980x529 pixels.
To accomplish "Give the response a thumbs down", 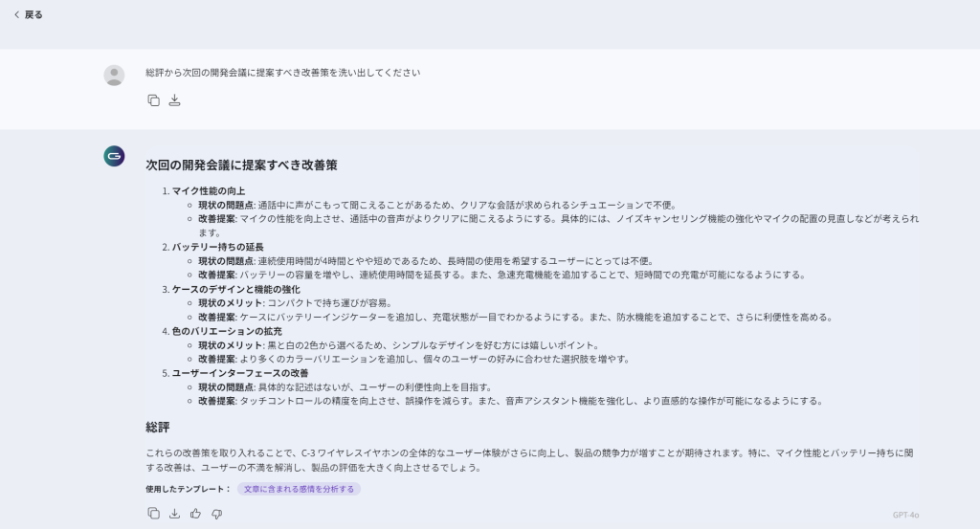I will [x=216, y=514].
